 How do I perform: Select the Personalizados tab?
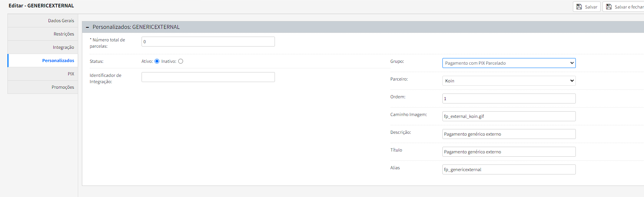[58, 61]
